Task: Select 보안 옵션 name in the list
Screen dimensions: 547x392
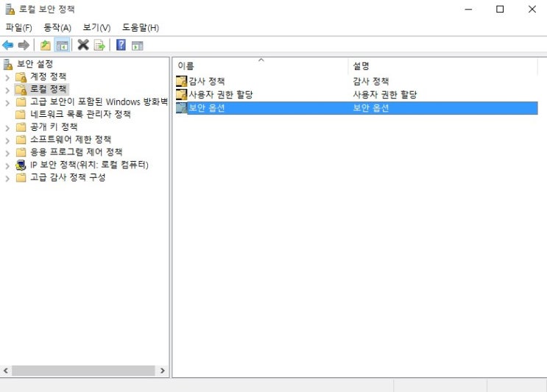Action: pyautogui.click(x=207, y=107)
